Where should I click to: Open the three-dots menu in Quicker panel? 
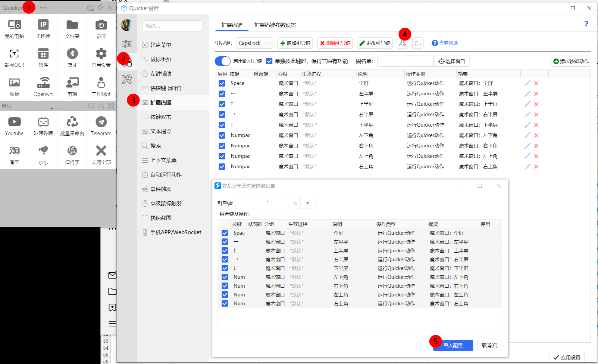click(43, 8)
